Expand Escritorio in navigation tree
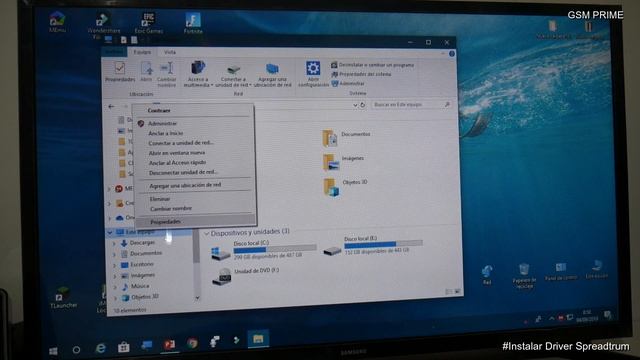This screenshot has height=360, width=640. coord(115,265)
